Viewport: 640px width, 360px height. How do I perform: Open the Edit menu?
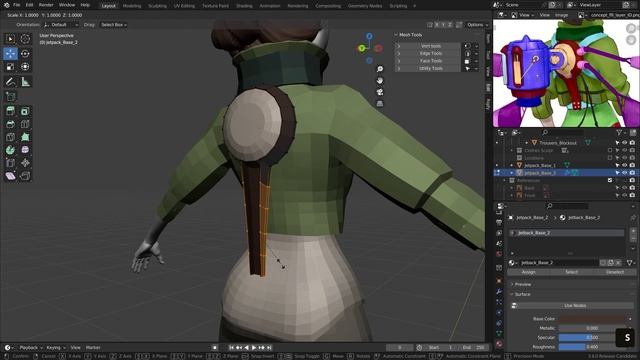point(29,5)
